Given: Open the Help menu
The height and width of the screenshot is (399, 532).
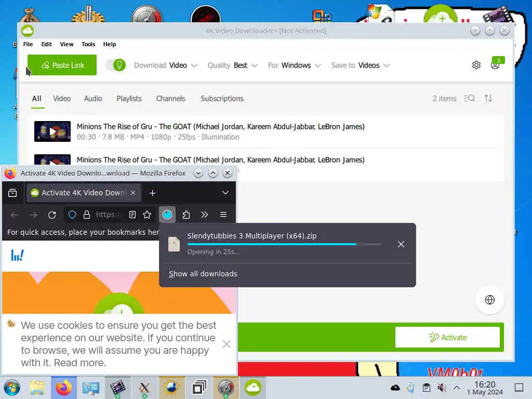Looking at the screenshot, I should click(110, 44).
